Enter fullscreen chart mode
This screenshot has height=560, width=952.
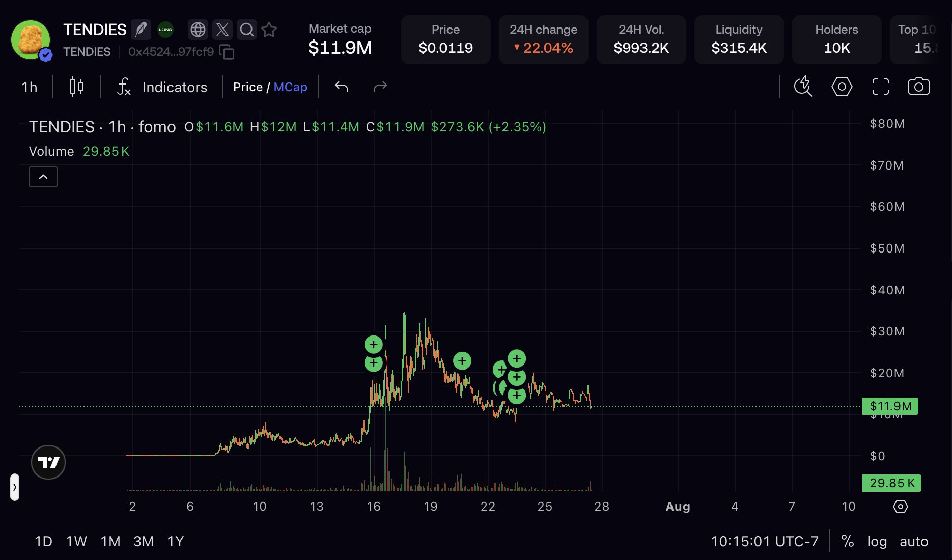(x=881, y=87)
